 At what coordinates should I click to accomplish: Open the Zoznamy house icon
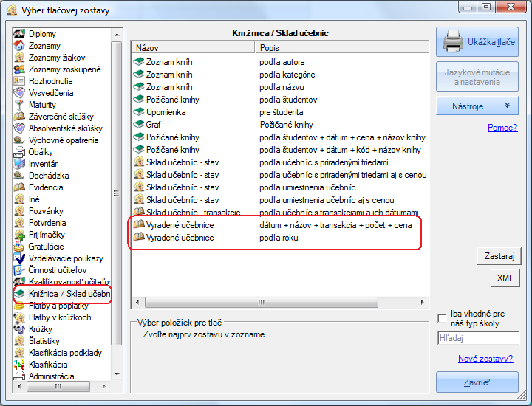(19, 46)
